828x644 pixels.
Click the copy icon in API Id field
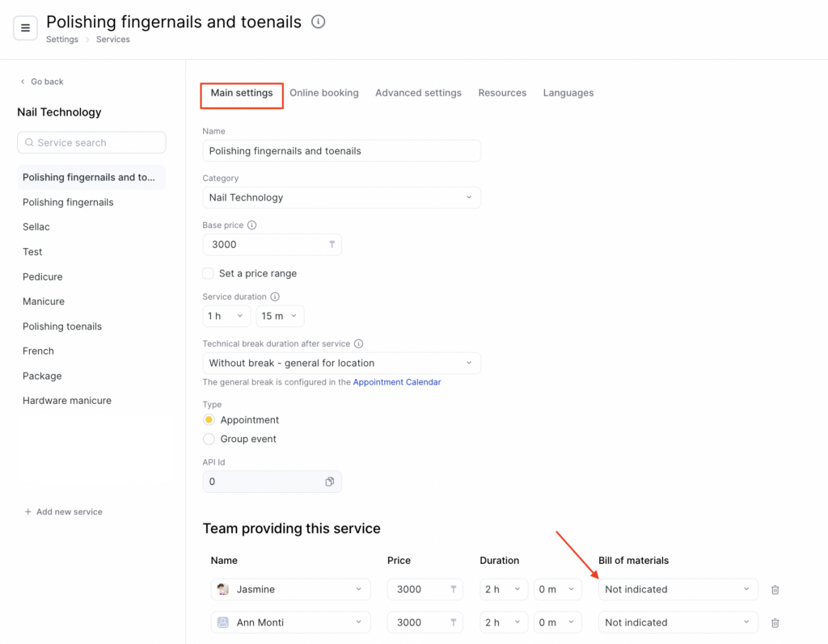tap(330, 482)
